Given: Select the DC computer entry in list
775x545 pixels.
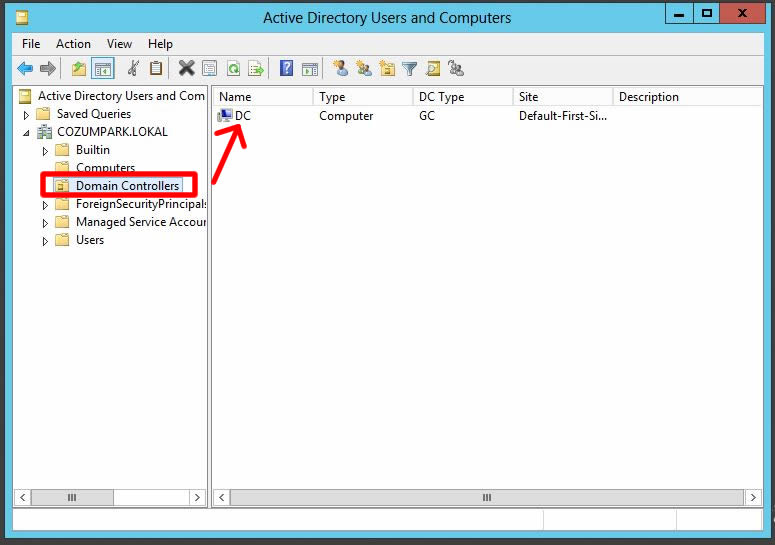Looking at the screenshot, I should pos(242,116).
